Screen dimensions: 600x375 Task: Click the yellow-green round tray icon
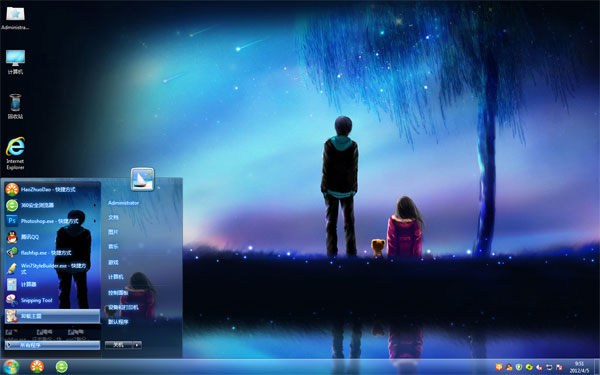tap(529, 367)
